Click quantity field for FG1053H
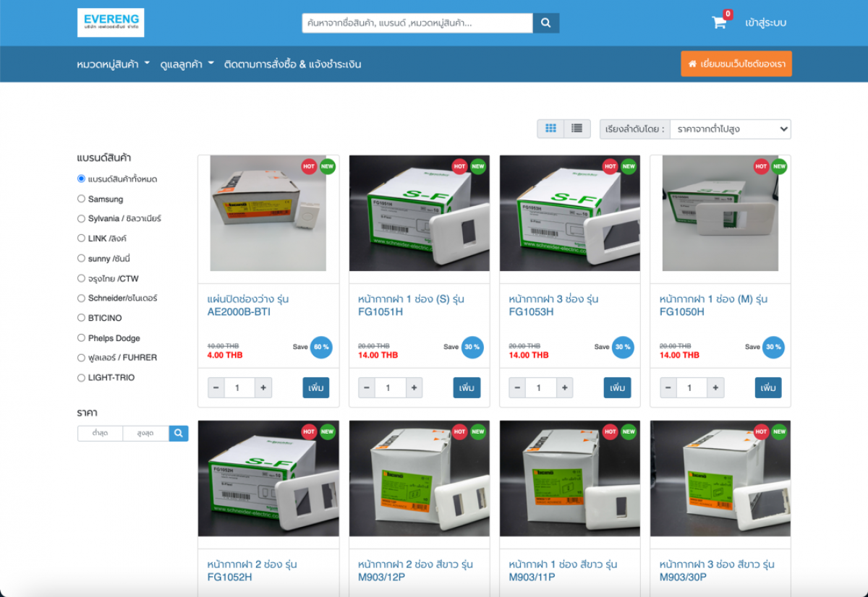The width and height of the screenshot is (868, 597). click(540, 387)
